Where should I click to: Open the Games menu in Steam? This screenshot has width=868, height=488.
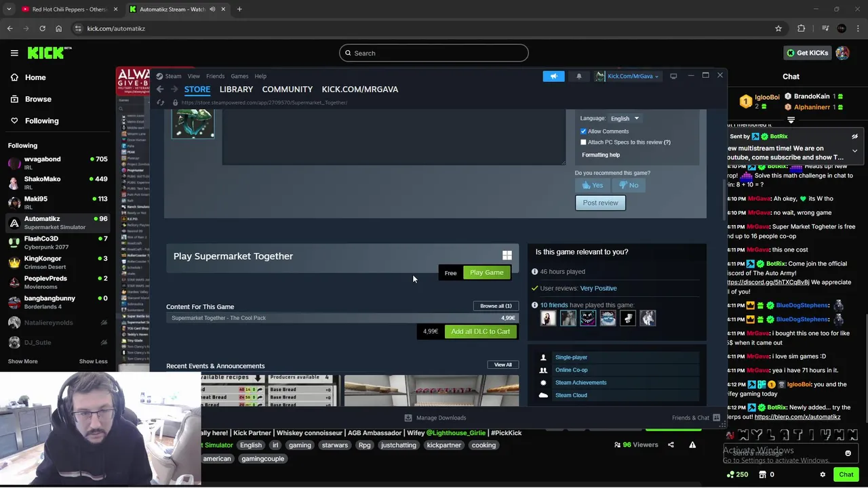click(239, 76)
